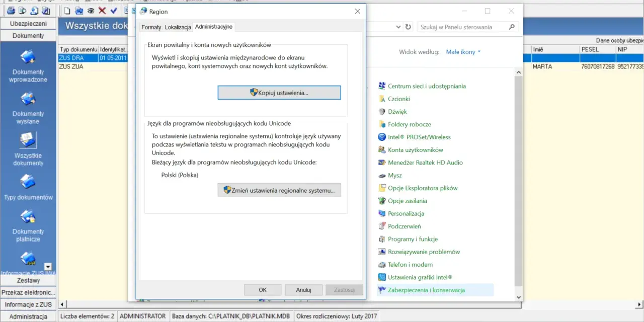Click the red X delete toolbar icon
The height and width of the screenshot is (322, 644).
pyautogui.click(x=102, y=11)
